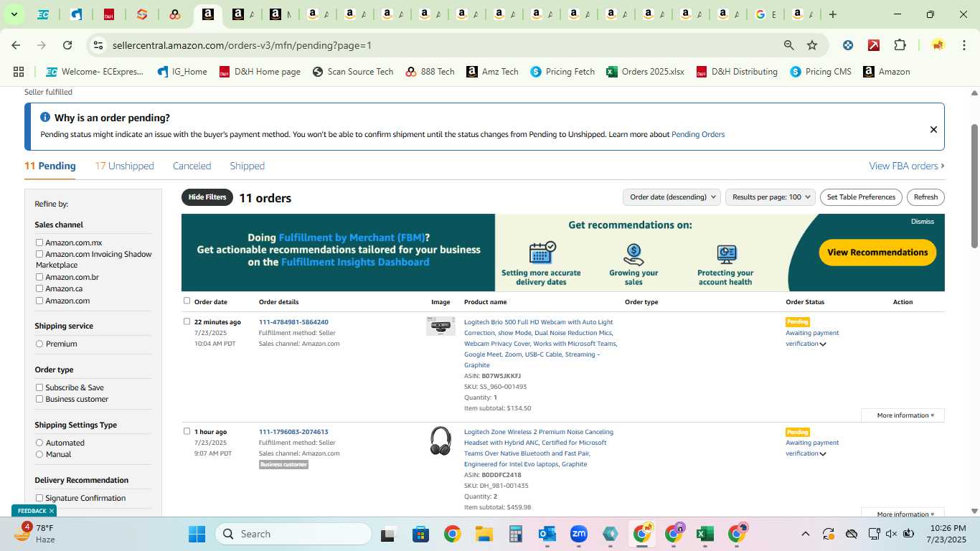Open a new browser tab with plus

click(833, 14)
